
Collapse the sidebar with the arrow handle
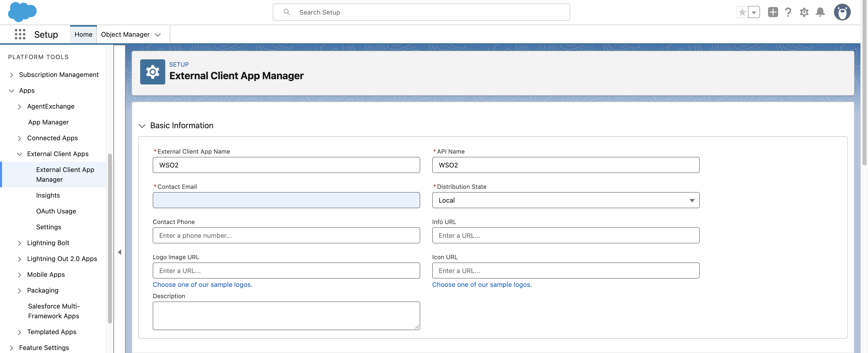pyautogui.click(x=119, y=252)
